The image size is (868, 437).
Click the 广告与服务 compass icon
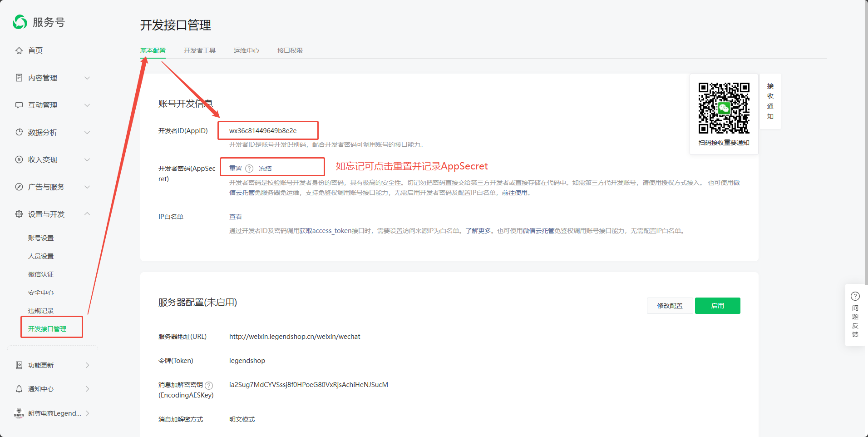click(19, 187)
